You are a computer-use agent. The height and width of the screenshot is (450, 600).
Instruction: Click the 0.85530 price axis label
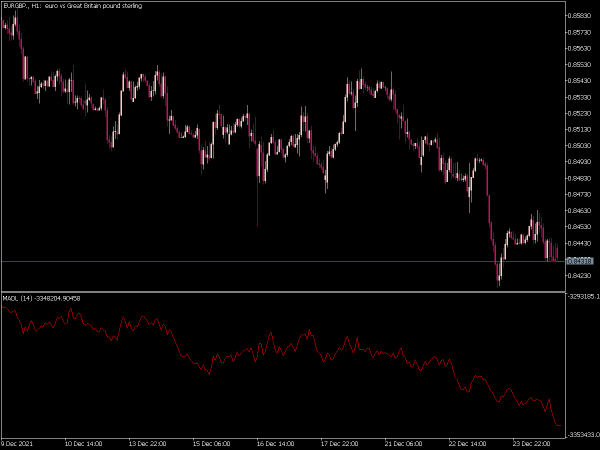click(580, 65)
